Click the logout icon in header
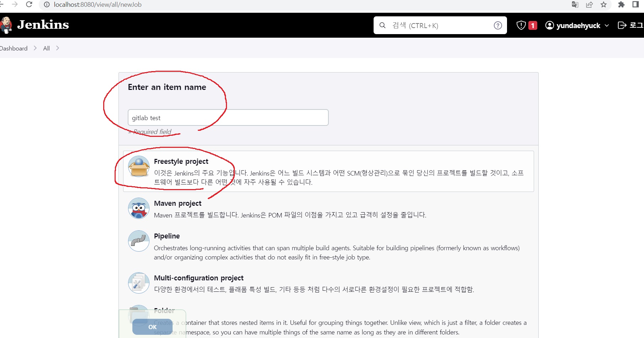 (622, 25)
